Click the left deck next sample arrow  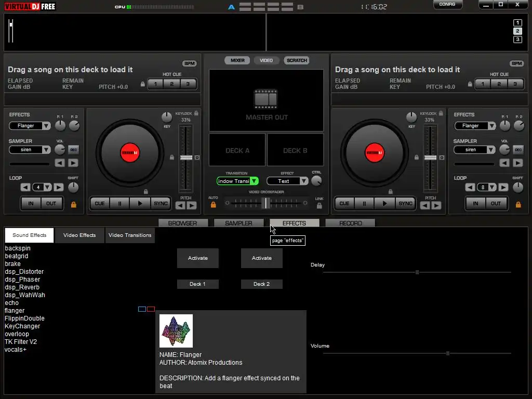pos(73,163)
